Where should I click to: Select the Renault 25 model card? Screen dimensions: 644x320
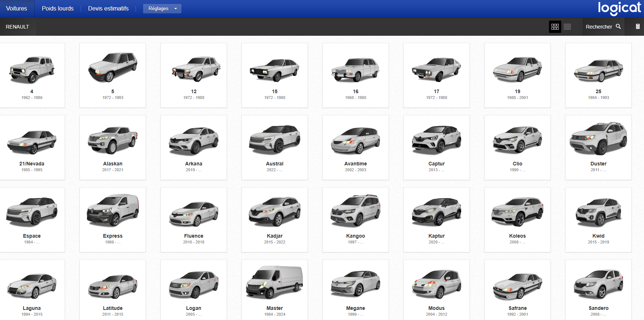598,75
